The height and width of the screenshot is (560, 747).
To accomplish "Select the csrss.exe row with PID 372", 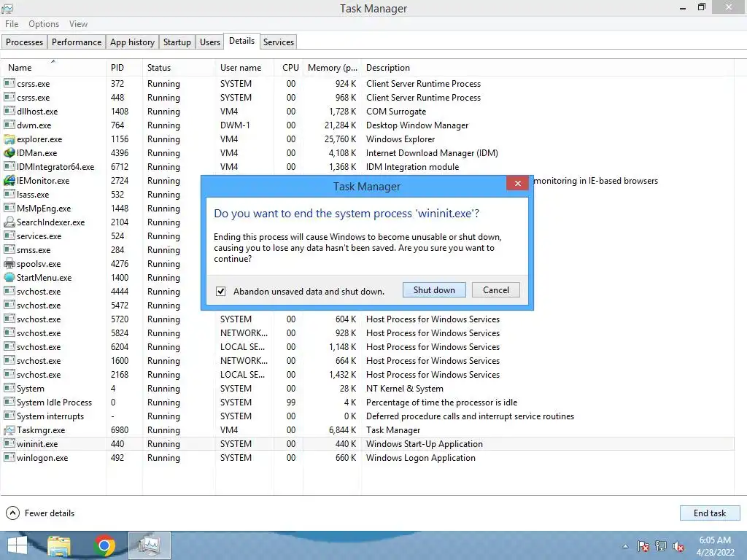I will [367, 83].
